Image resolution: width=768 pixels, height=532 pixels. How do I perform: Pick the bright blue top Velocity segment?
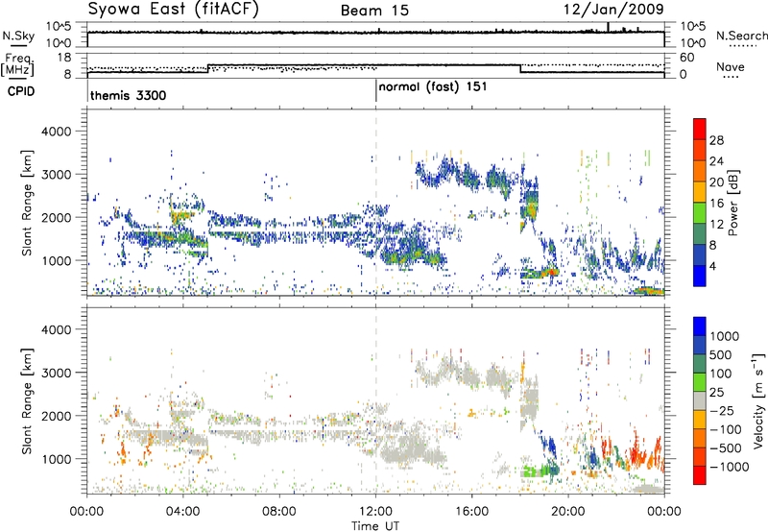click(700, 326)
